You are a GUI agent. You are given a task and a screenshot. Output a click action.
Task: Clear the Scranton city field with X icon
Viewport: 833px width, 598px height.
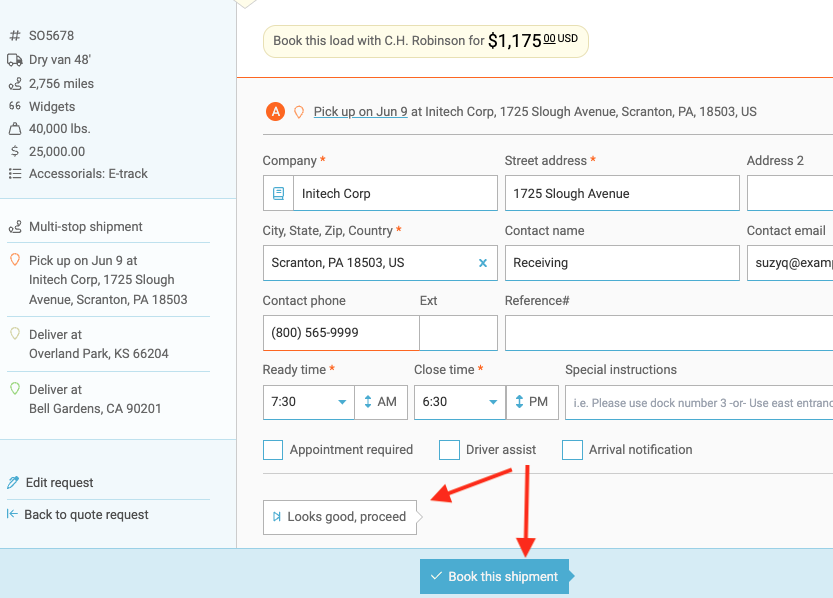(x=483, y=263)
